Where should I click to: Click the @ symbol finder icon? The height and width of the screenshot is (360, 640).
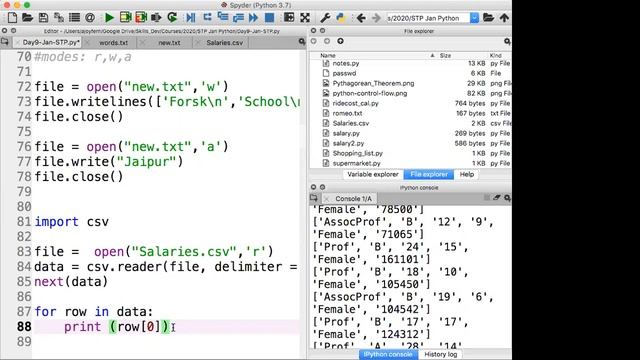click(x=90, y=18)
